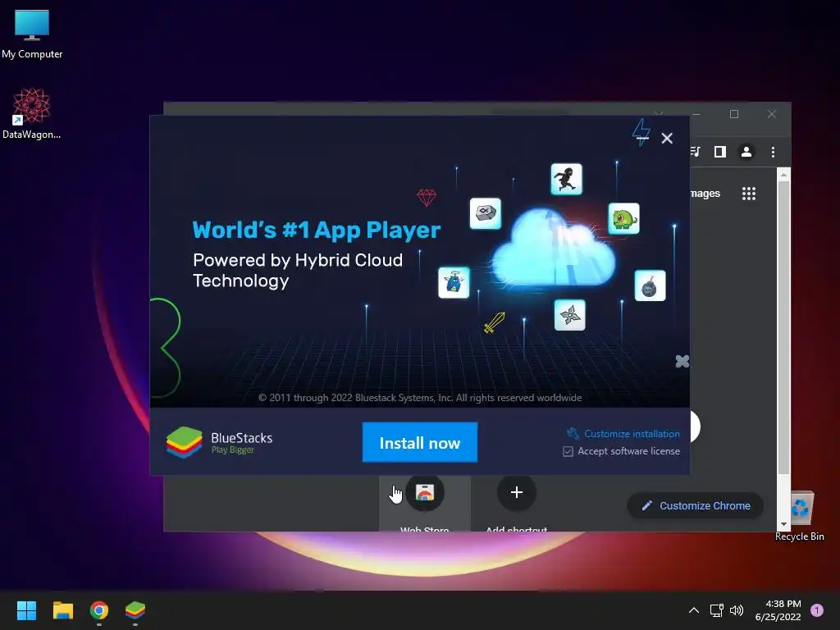Open Google apps grid icon
Screen dimensions: 840x630
click(749, 194)
